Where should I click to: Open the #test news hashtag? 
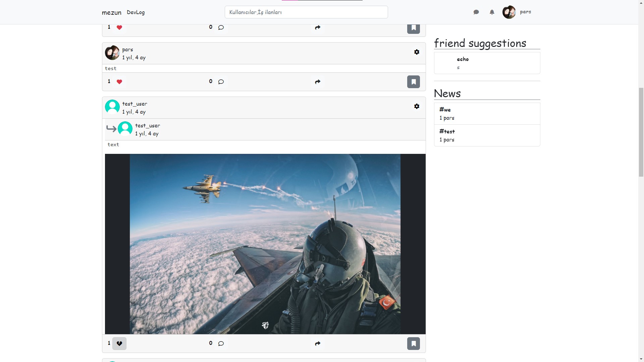click(x=447, y=131)
